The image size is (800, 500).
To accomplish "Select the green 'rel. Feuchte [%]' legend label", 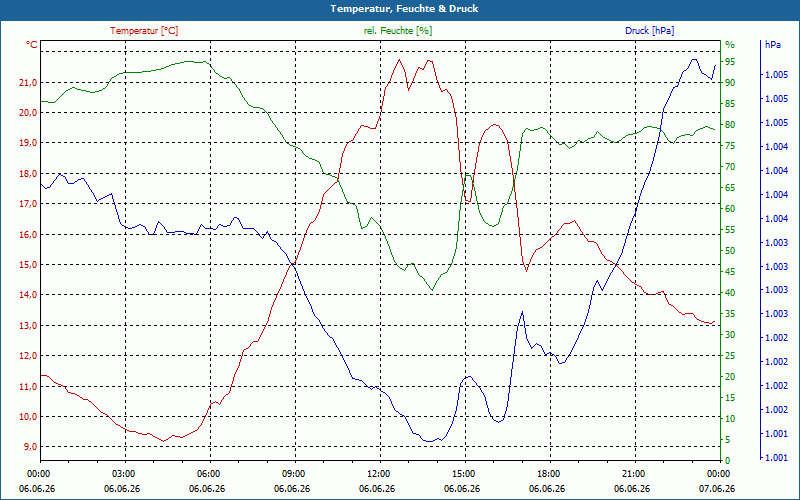I will pyautogui.click(x=398, y=31).
